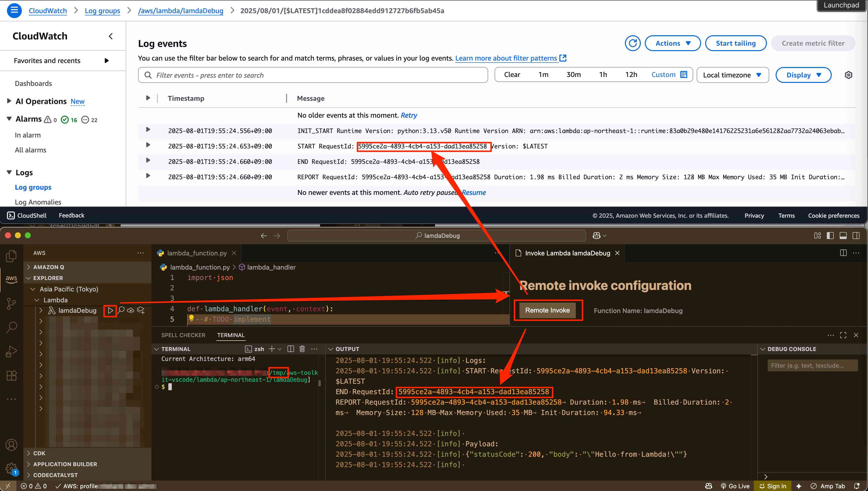Click the Filter events search field

pos(317,75)
